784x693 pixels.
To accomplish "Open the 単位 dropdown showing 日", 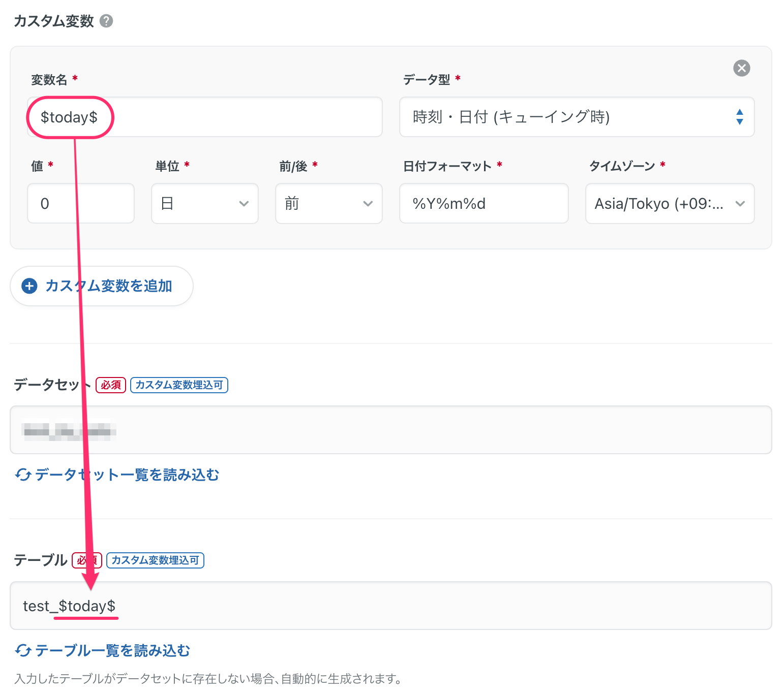I will (205, 203).
